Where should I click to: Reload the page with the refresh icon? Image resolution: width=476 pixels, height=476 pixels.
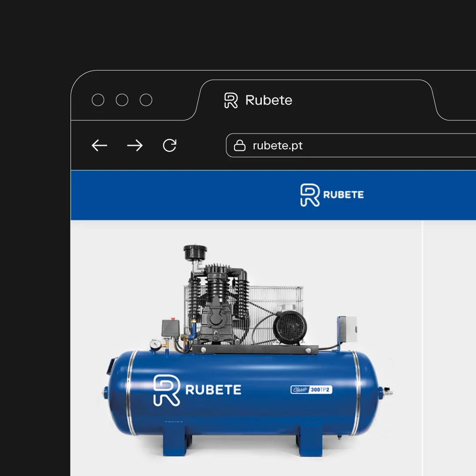click(x=170, y=145)
